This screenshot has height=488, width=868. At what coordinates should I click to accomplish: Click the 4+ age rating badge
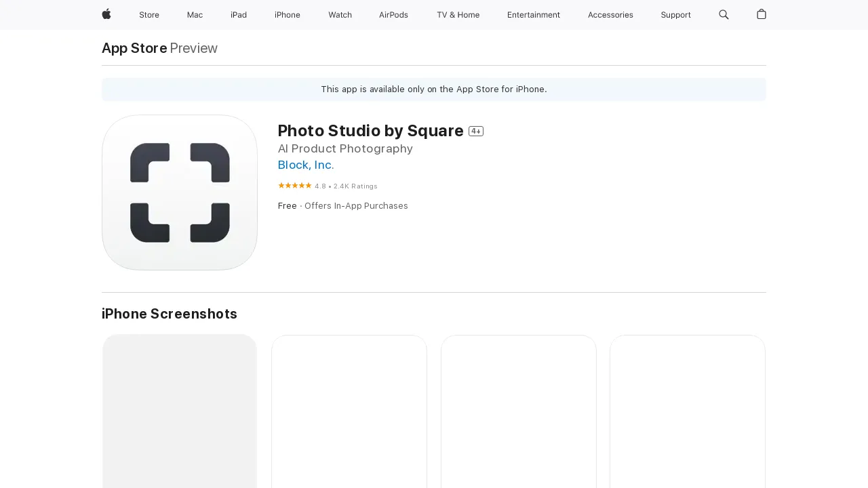pos(477,131)
